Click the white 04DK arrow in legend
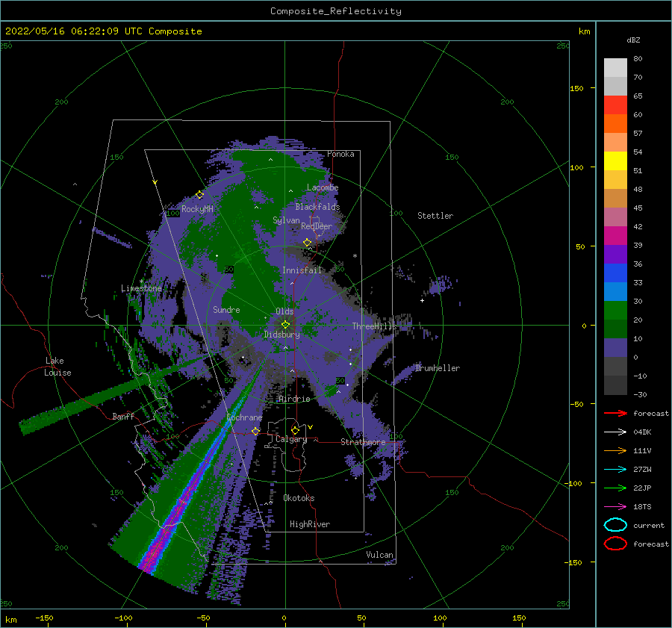The height and width of the screenshot is (628, 672). click(615, 432)
